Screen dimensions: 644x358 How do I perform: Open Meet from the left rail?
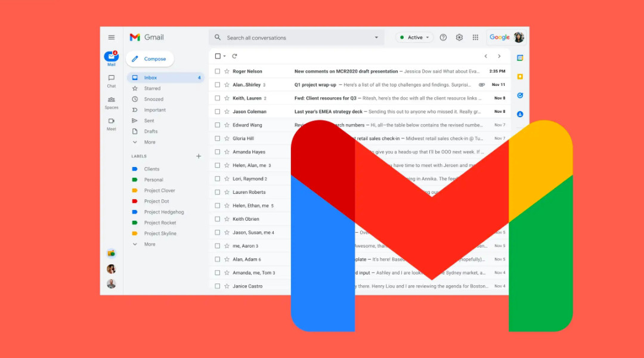tap(111, 124)
